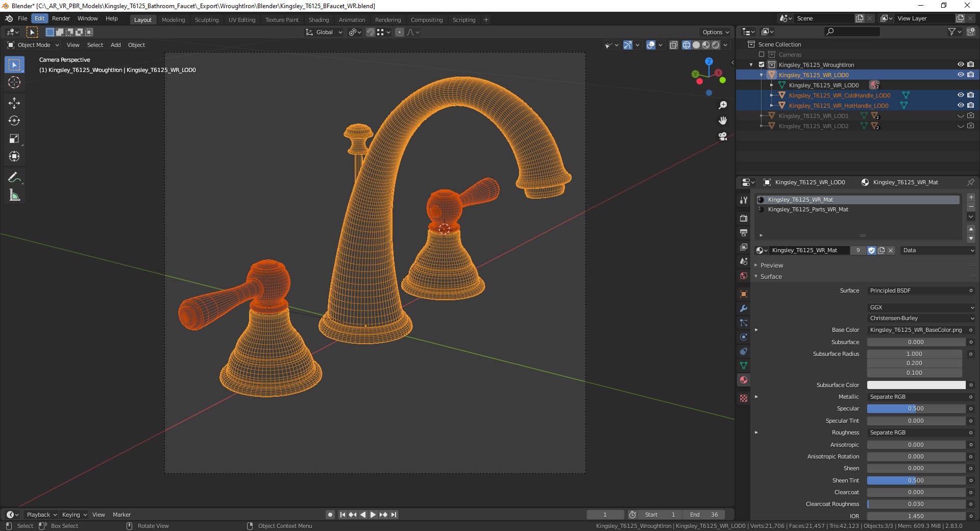This screenshot has height=531, width=980.
Task: Open the Object Mode dropdown
Action: tap(34, 45)
